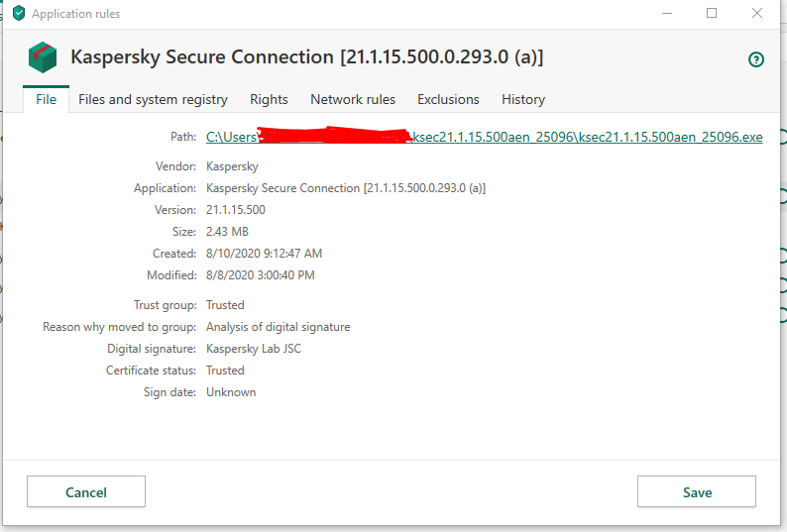Image resolution: width=787 pixels, height=532 pixels.
Task: Save the application rules
Action: (696, 492)
